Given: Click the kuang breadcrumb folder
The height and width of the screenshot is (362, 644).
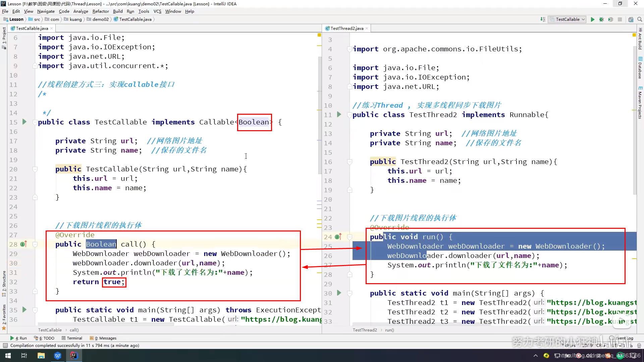Looking at the screenshot, I should (73, 19).
